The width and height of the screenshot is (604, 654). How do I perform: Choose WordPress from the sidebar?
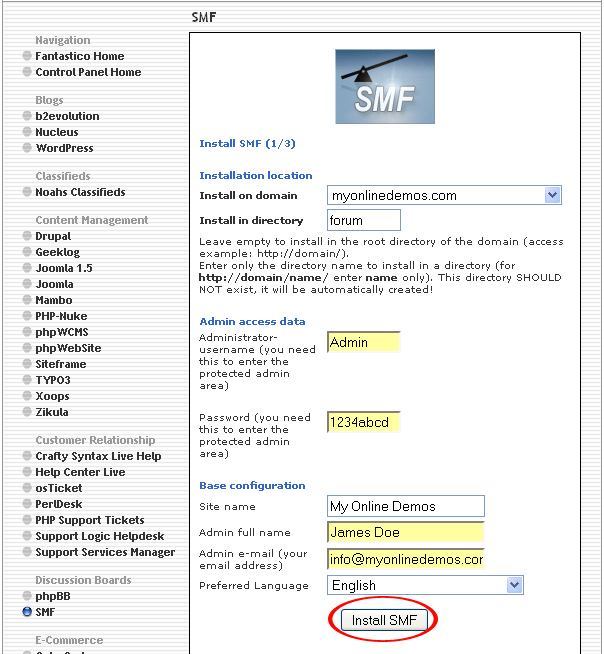point(64,148)
